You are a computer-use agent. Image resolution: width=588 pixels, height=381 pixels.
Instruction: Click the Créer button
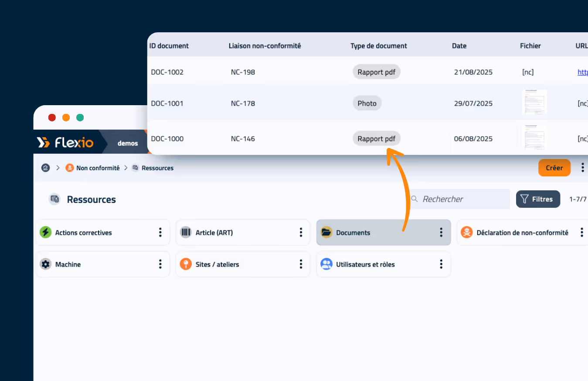pos(554,168)
